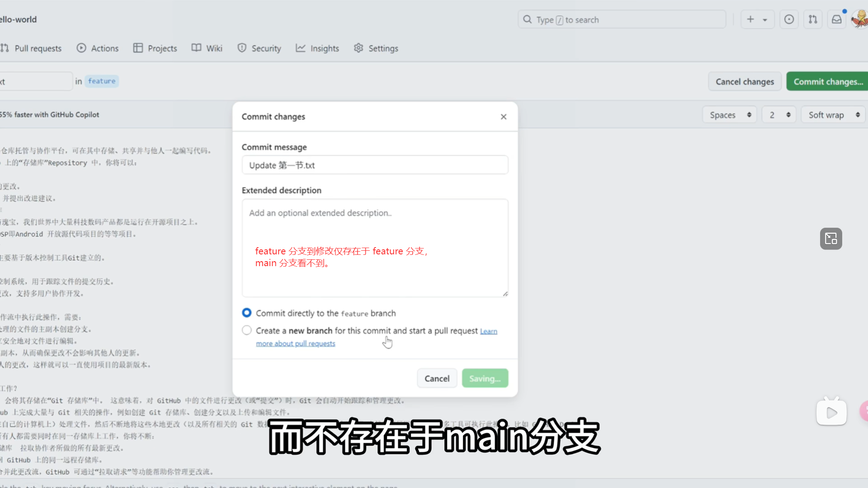
Task: Click Cancel button in commit dialog
Action: 437,378
